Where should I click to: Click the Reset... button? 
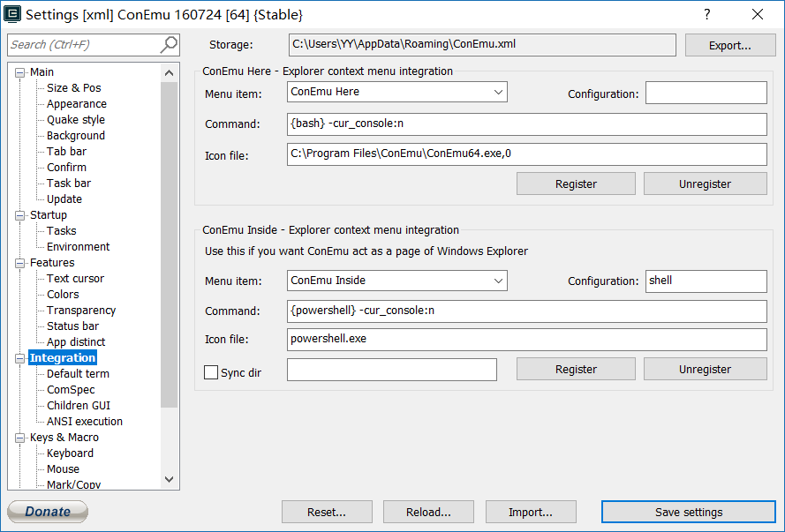tap(327, 512)
